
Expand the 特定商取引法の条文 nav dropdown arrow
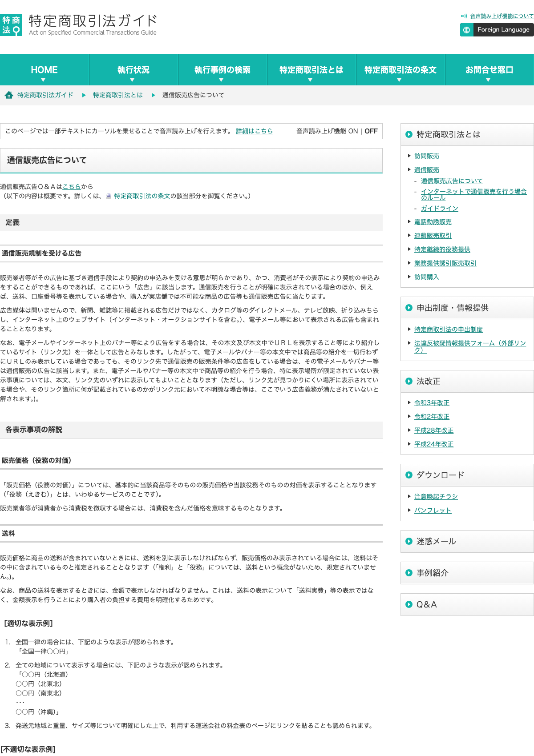coord(399,80)
